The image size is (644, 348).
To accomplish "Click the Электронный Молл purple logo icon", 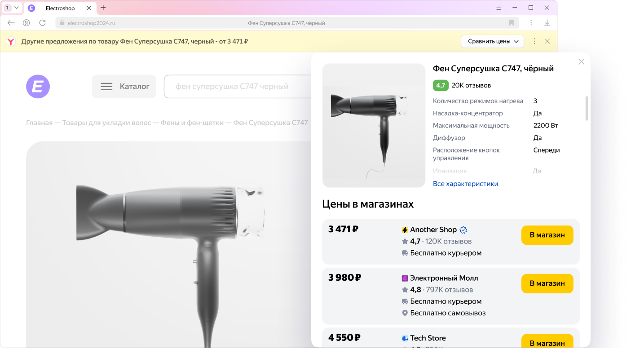I will 405,278.
